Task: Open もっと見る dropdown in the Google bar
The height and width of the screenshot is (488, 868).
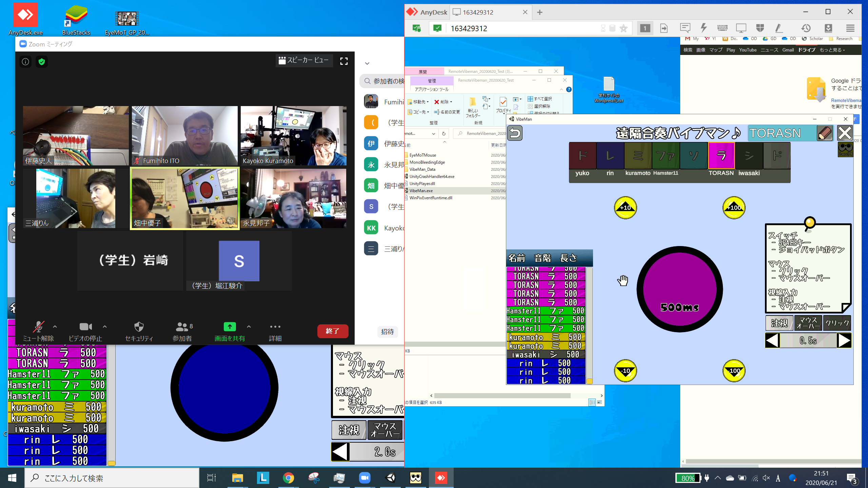Action: click(x=832, y=50)
